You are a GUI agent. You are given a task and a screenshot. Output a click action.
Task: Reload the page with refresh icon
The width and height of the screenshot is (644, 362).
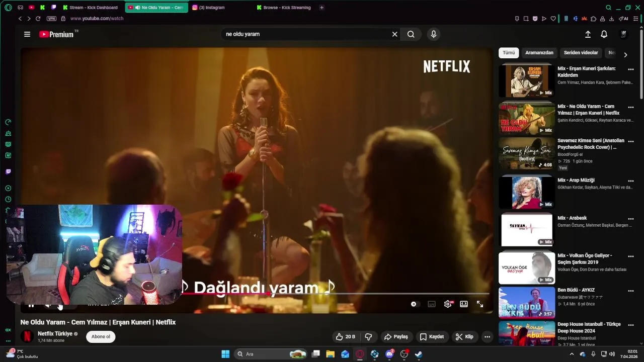[x=38, y=19]
